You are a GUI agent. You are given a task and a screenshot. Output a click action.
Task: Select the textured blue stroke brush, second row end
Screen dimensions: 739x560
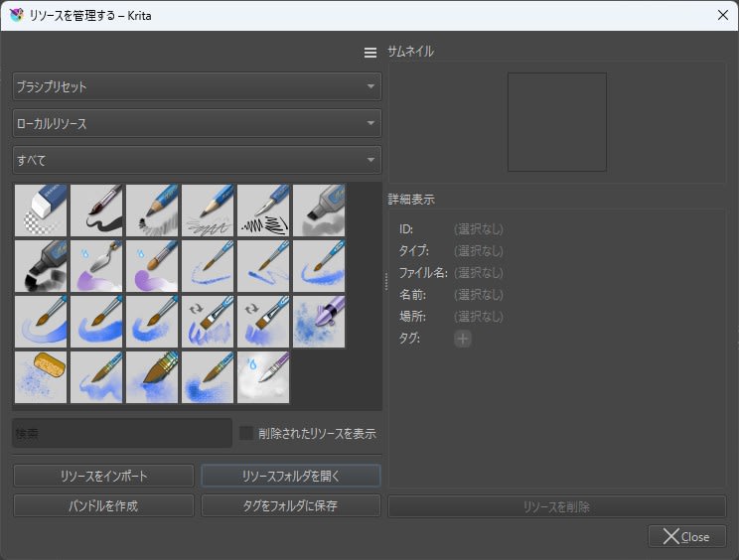(319, 266)
